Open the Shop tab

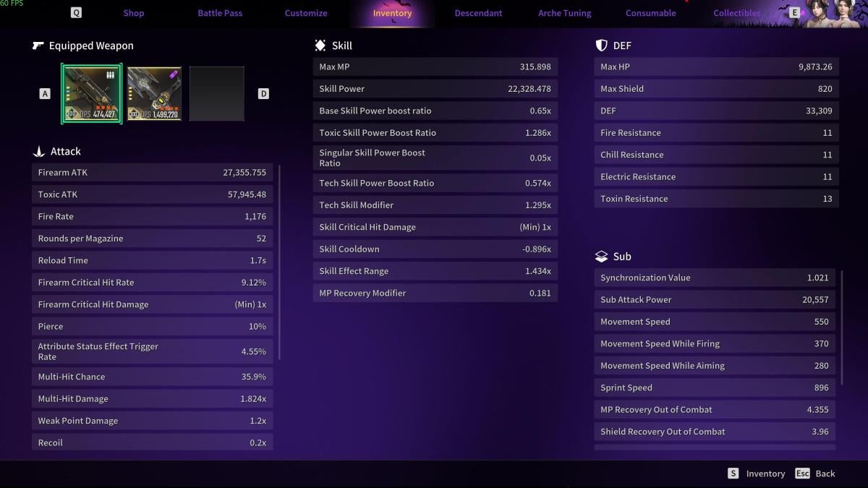pyautogui.click(x=133, y=12)
